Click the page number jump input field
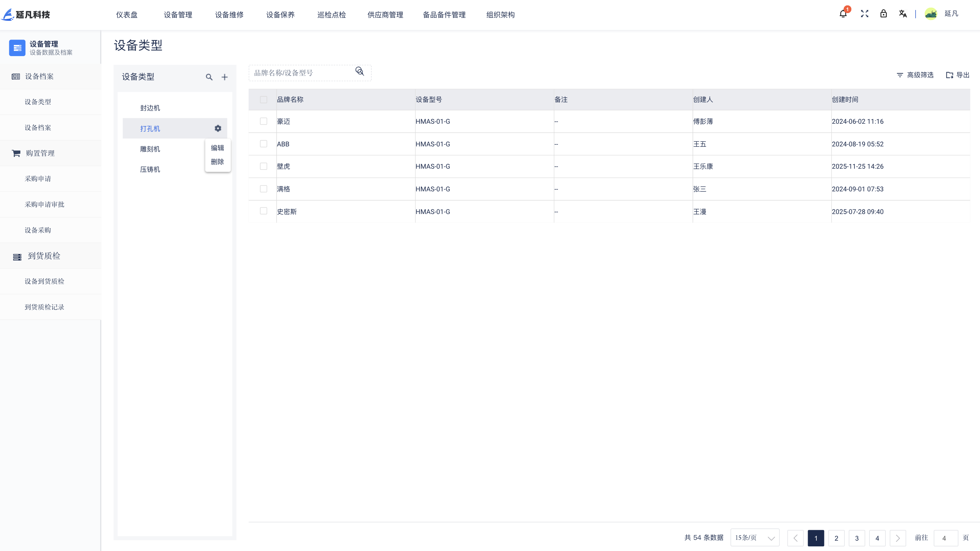 (x=945, y=538)
